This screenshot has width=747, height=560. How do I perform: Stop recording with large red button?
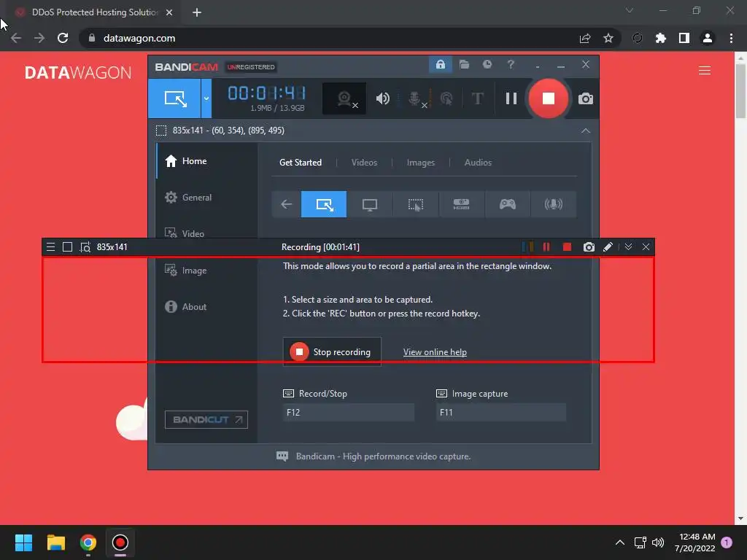click(549, 98)
